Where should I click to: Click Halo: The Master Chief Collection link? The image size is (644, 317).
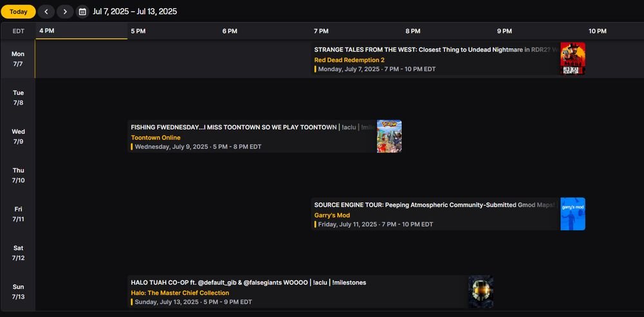coord(180,293)
